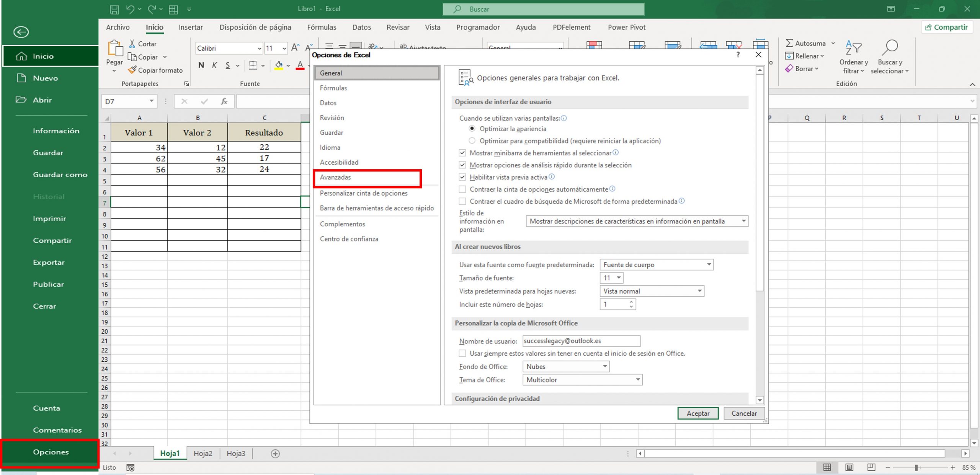
Task: Edit the Nombre de usuario input field
Action: pyautogui.click(x=581, y=341)
